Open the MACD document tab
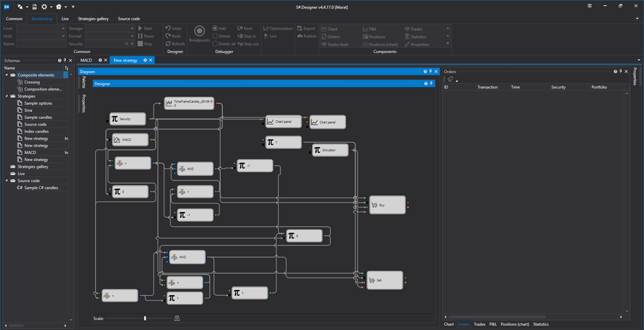 click(87, 60)
